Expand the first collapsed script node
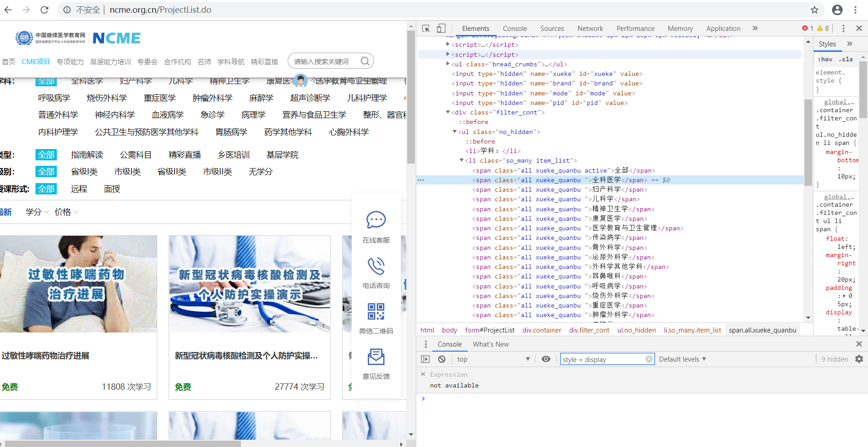Screen dimensions: 868x447 448,44
